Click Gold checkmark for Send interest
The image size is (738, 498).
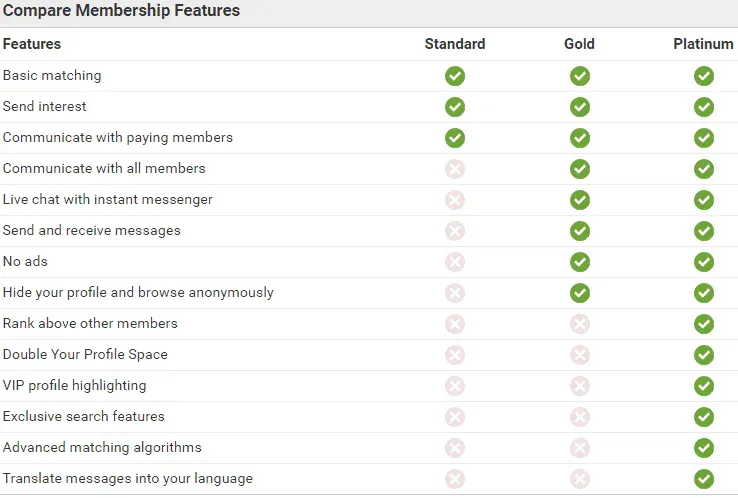[x=580, y=107]
